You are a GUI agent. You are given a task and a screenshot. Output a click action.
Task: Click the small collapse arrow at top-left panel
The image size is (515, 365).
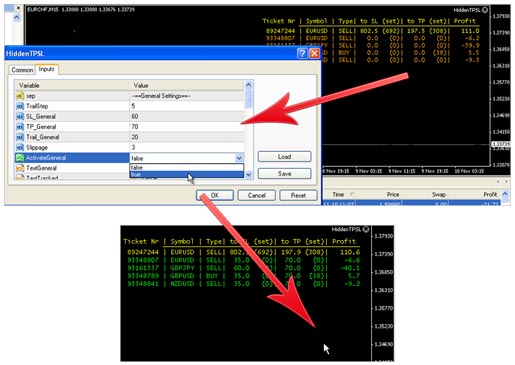tap(17, 18)
